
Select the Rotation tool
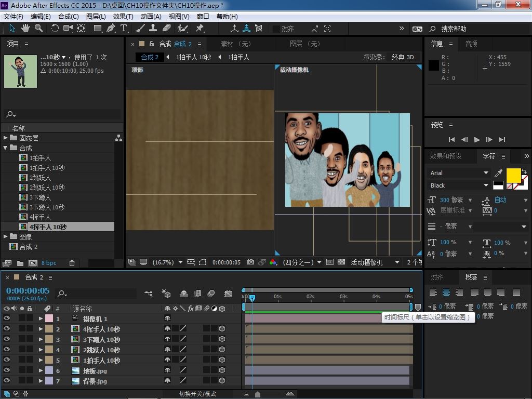pos(55,29)
